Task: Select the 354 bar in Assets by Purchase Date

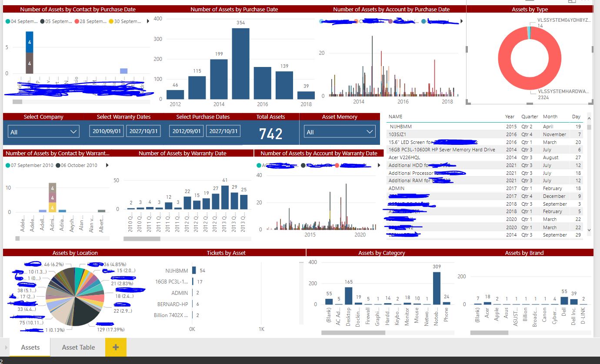Action: point(240,63)
